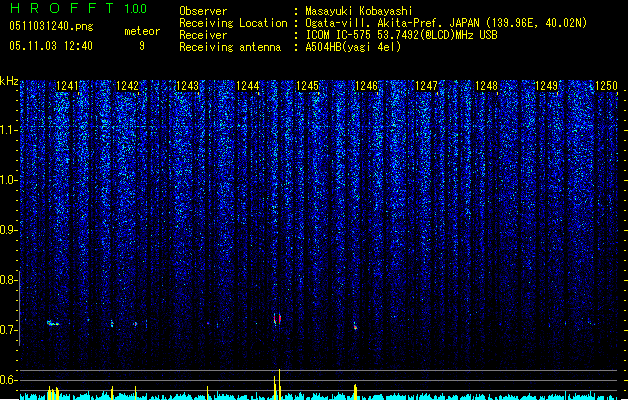629x400 pixels.
Task: Click the 1.1 kHz axis label
Action: tap(8, 130)
